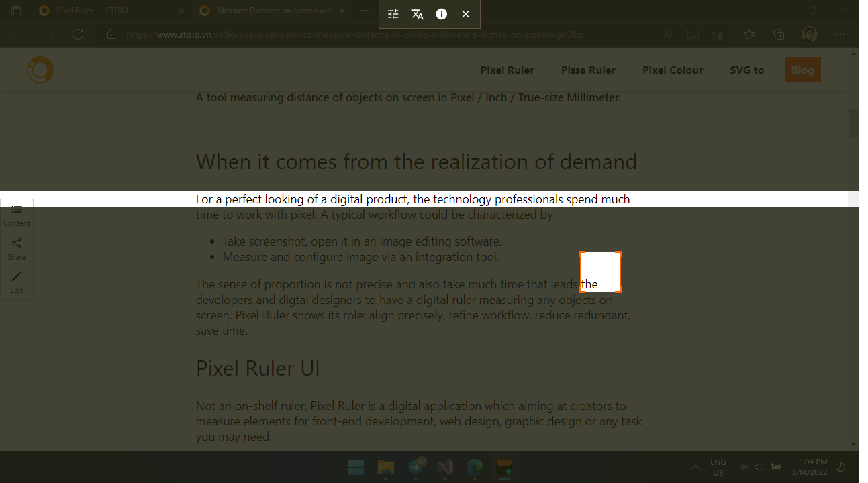868x483 pixels.
Task: Close the Measure Distance on Screen tab
Action: [x=341, y=11]
